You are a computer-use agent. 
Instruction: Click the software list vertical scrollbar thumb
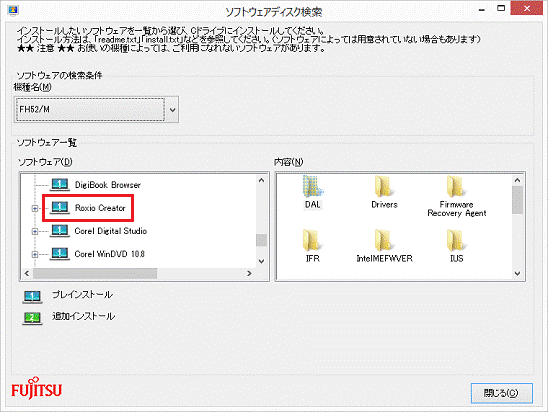(x=261, y=240)
